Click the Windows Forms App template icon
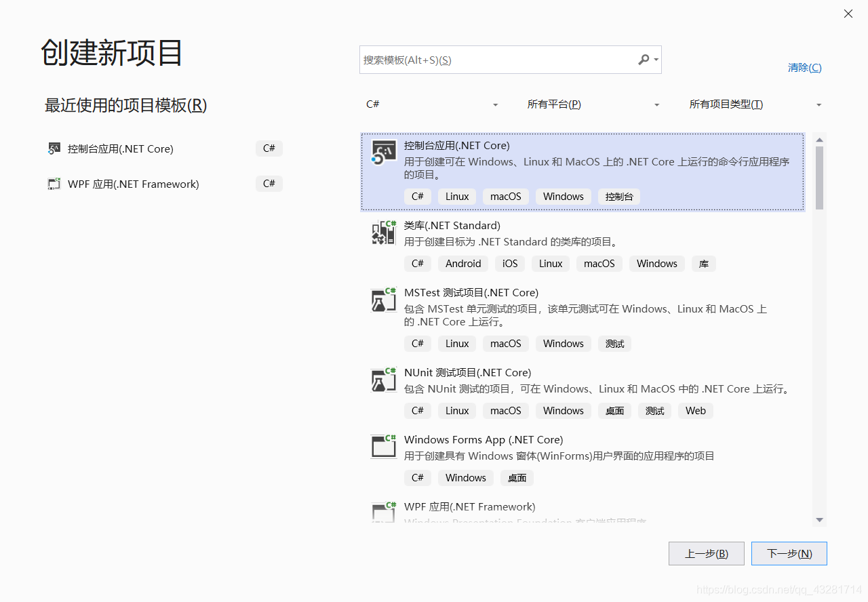Viewport: 868px width, 602px height. [384, 446]
